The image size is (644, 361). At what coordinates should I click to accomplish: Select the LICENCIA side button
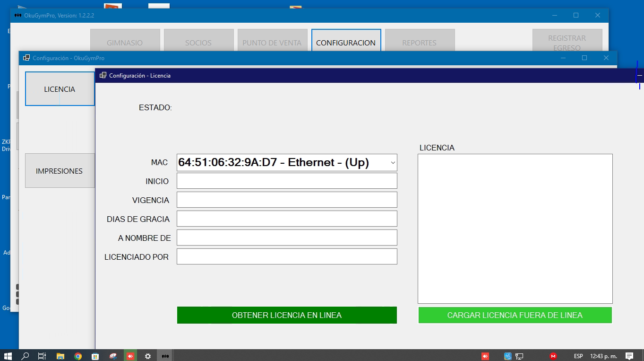point(60,89)
